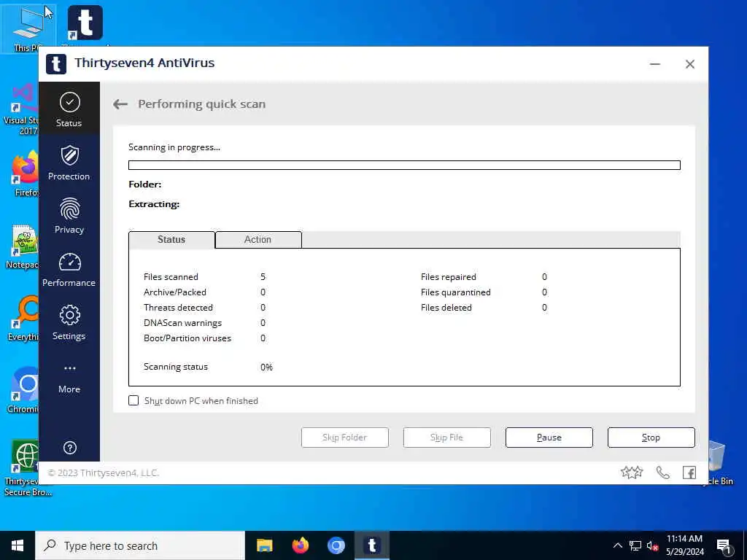
Task: Open the Performance gauge section
Action: pos(69,269)
